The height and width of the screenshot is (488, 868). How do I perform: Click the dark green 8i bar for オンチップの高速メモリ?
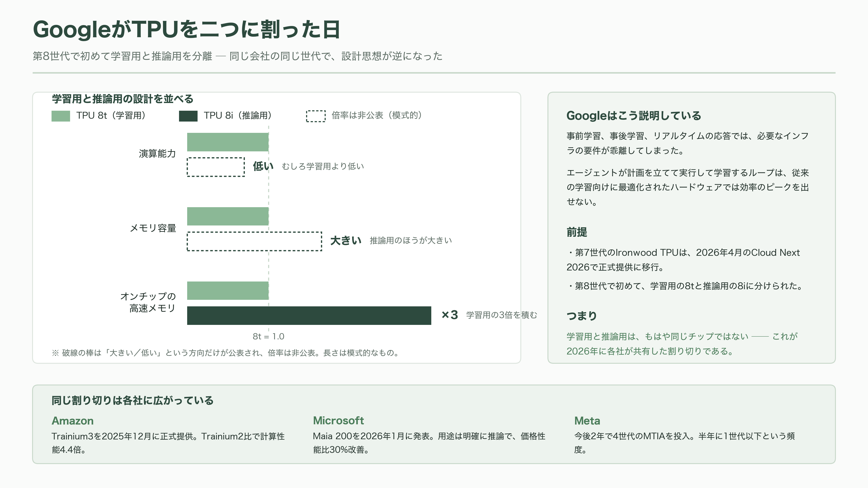[x=309, y=316]
